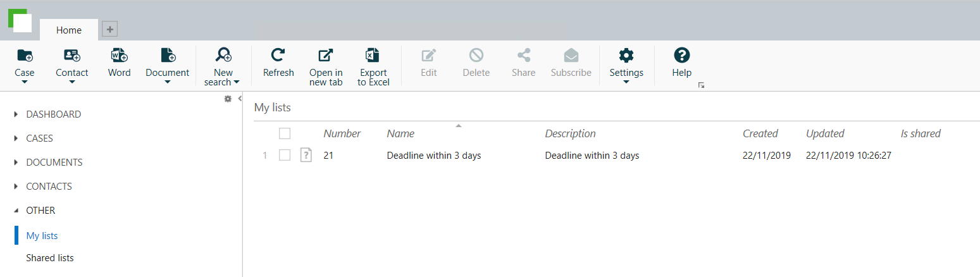Viewport: 980px width, 277px height.
Task: Check the box for list number 21
Action: click(285, 155)
